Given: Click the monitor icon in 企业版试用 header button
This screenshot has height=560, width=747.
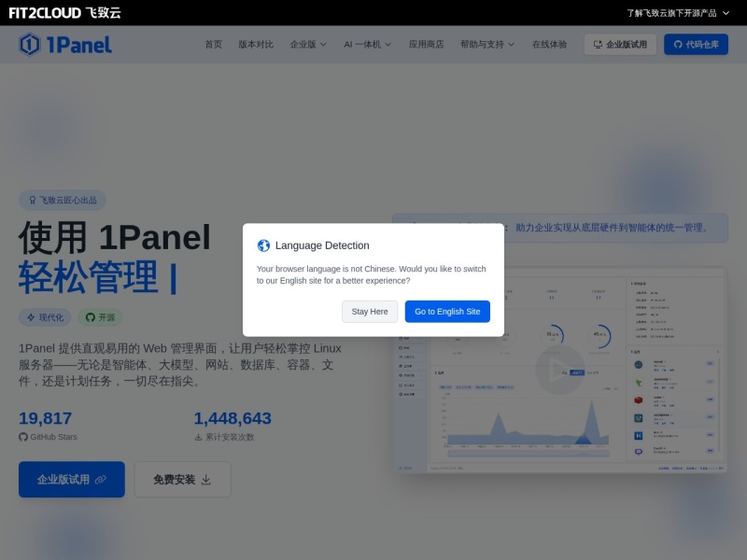Looking at the screenshot, I should pyautogui.click(x=598, y=44).
